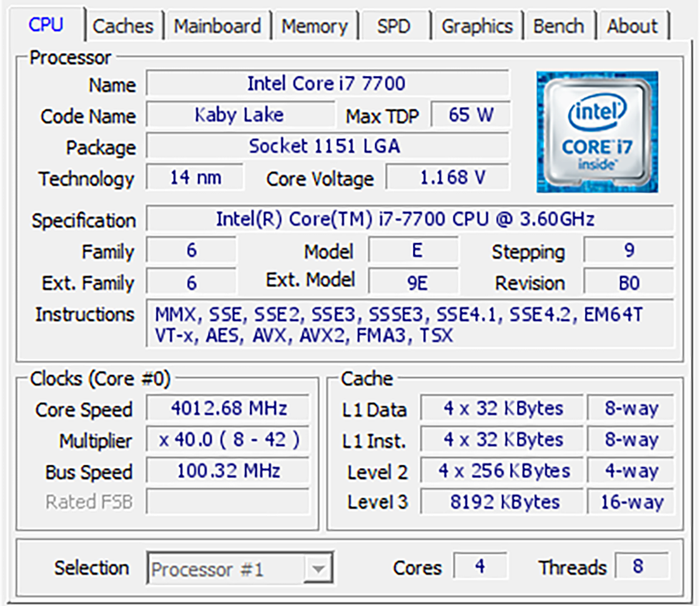Screen dimensions: 700x606
Task: Click the package value 'Socket 1151 LGA'
Action: [327, 146]
